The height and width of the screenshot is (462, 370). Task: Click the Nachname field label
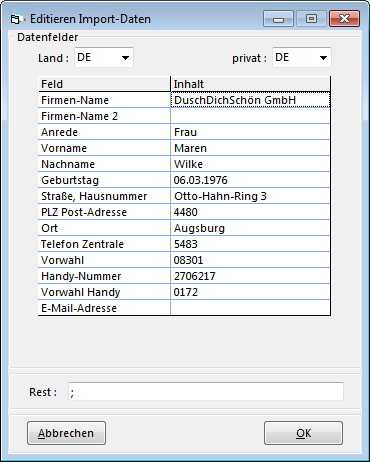pos(104,164)
